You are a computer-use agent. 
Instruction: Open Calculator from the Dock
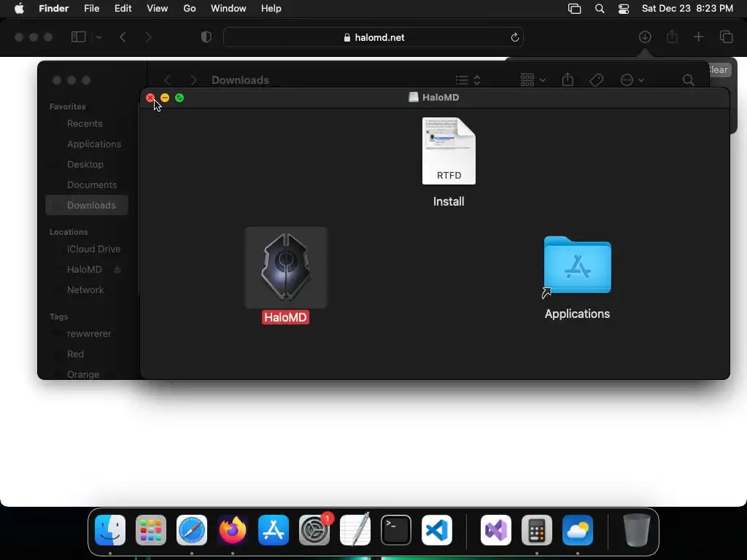pos(537,530)
